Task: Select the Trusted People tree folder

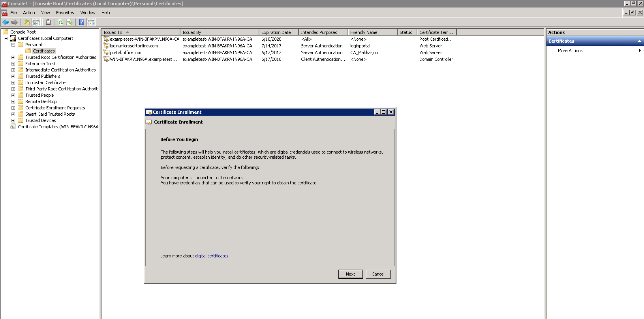Action: click(x=39, y=95)
